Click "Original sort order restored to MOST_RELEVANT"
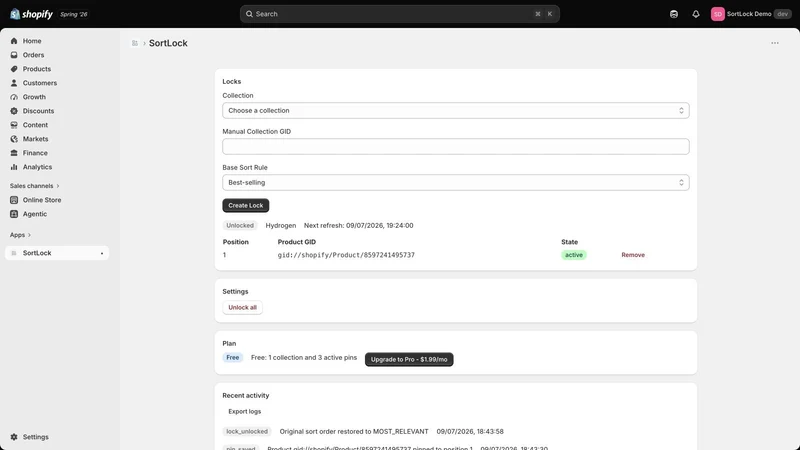The width and height of the screenshot is (800, 450). click(x=354, y=432)
